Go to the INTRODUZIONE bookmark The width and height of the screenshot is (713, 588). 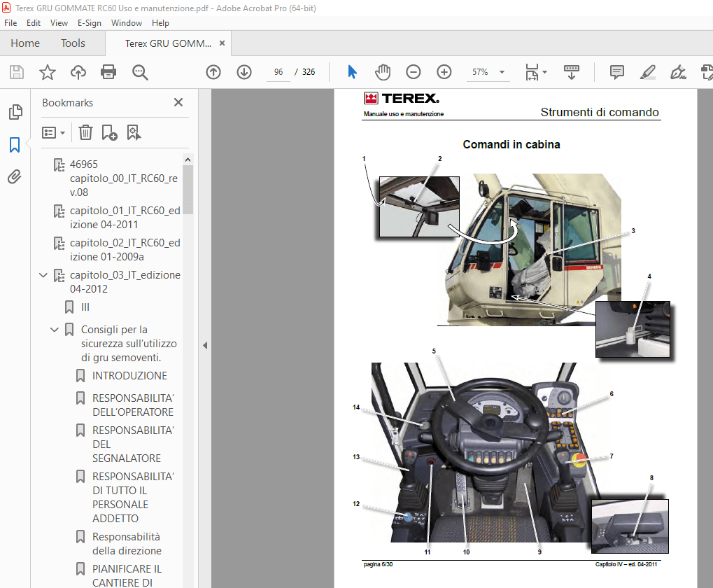click(x=130, y=376)
